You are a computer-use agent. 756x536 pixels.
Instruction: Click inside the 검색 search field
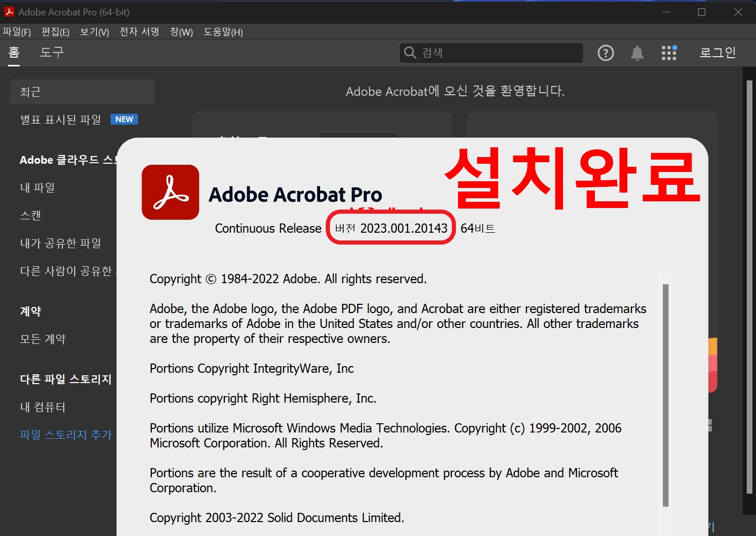491,53
